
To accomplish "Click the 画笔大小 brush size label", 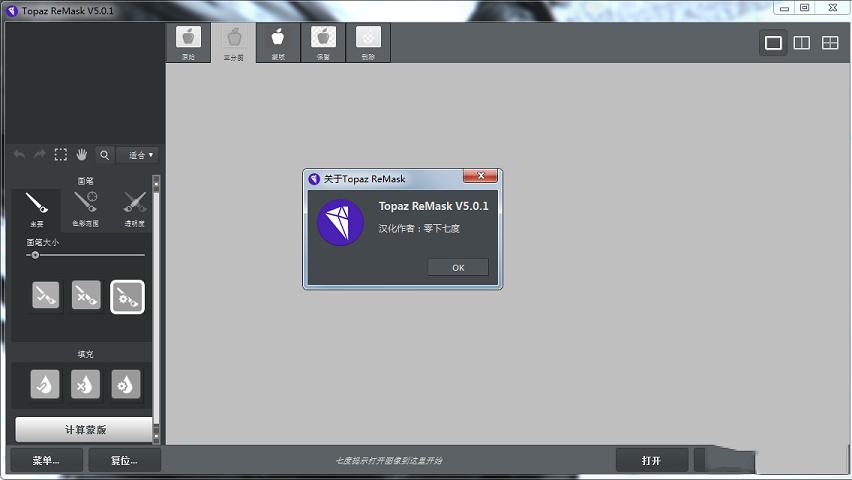I will click(x=42, y=242).
